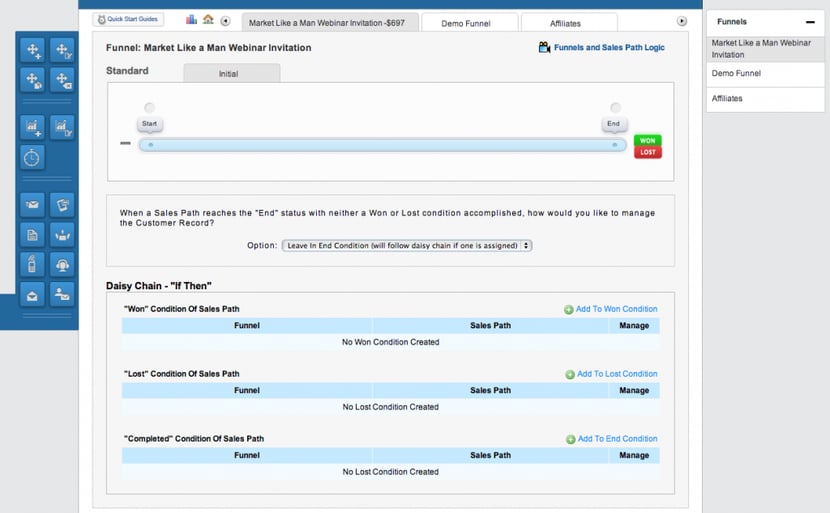Open the bar chart reports icon
The width and height of the screenshot is (830, 513).
pos(192,20)
